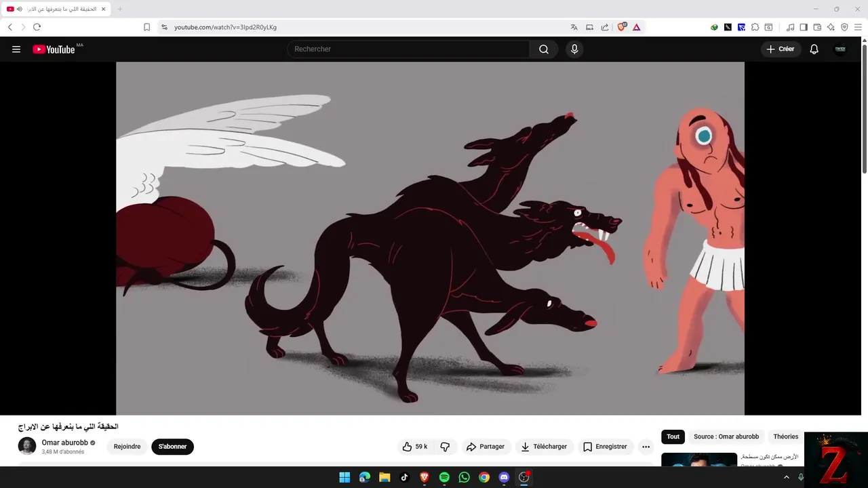Share this page from address bar

pos(604,27)
